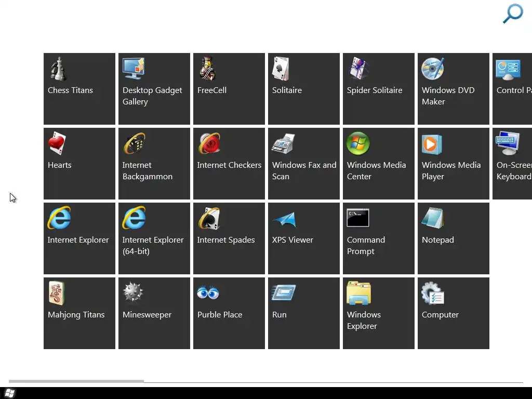Click the search magnifier icon
The image size is (532, 399).
pyautogui.click(x=513, y=13)
